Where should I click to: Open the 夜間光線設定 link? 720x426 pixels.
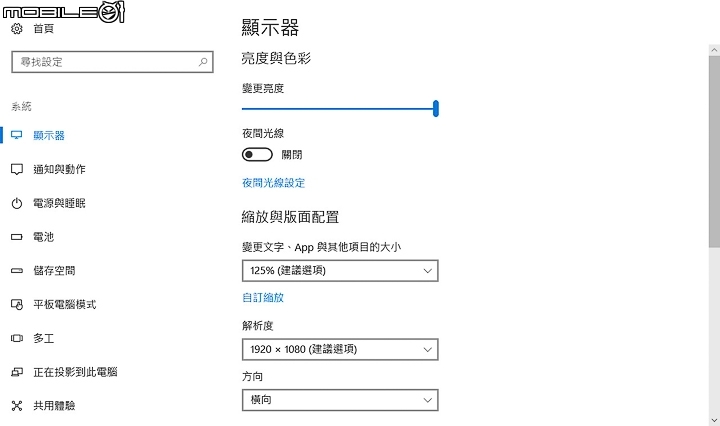(x=274, y=183)
